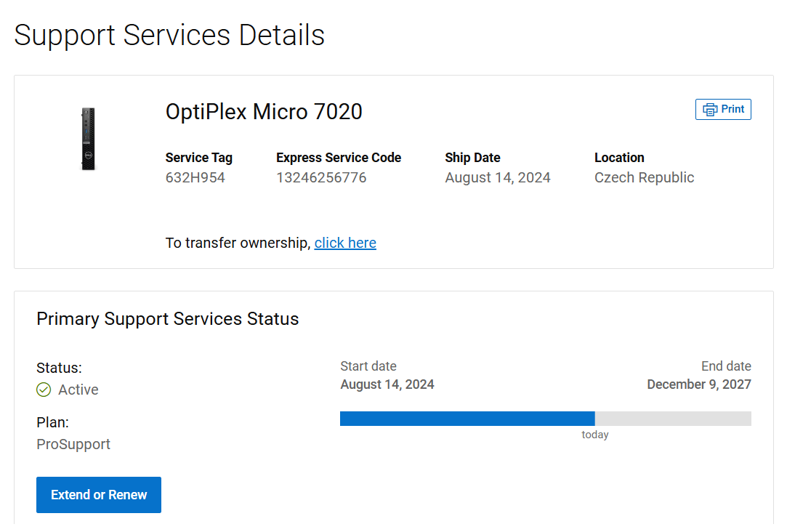Viewport: 787px width, 532px height.
Task: Open the transfer ownership click here link
Action: [x=345, y=243]
